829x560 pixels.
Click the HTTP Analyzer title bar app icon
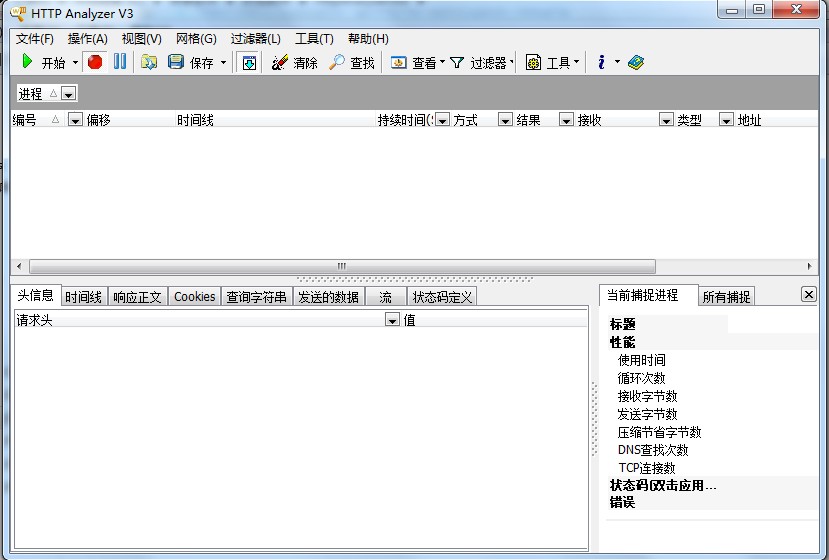[19, 13]
